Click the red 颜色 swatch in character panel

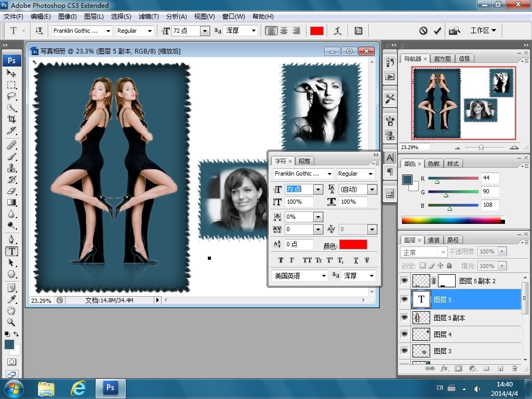[353, 245]
